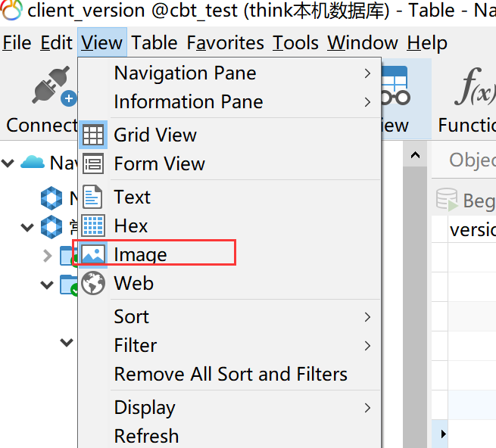Click the Image view picture icon
This screenshot has width=496, height=448.
(x=93, y=255)
